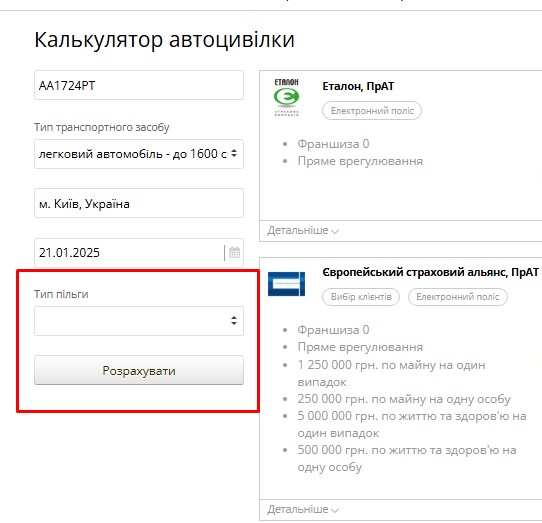
Task: Focus the license plate field AA1724PT
Action: pos(139,85)
